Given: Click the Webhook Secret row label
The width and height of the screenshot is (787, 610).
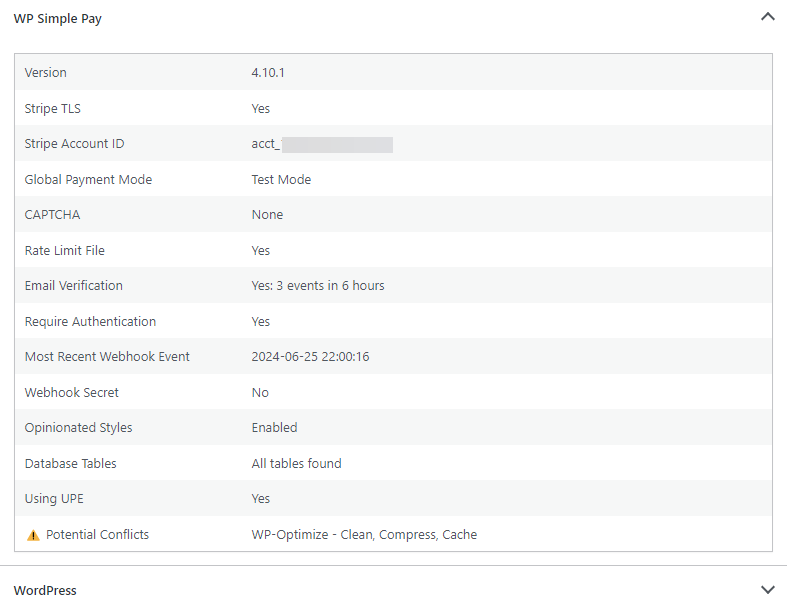Looking at the screenshot, I should click(72, 393).
